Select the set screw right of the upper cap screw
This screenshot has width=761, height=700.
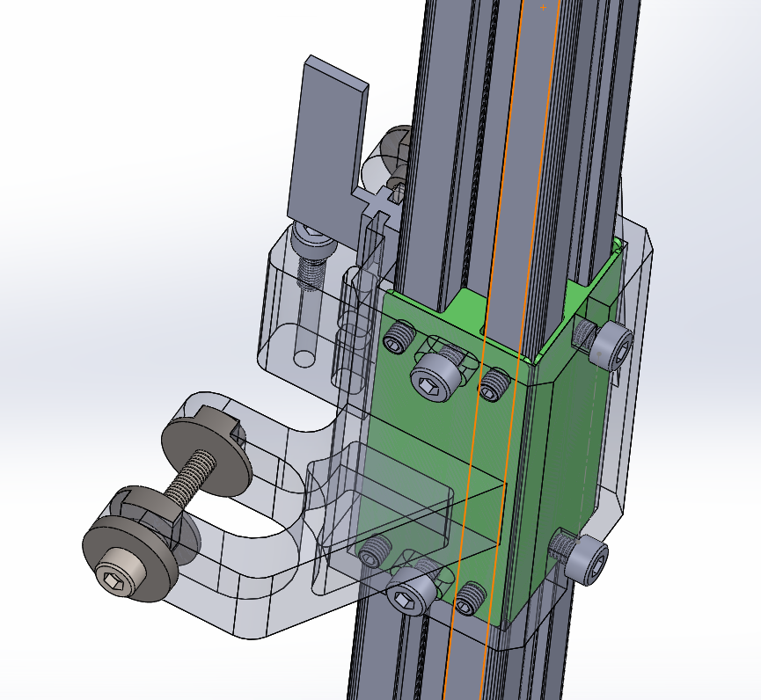(x=494, y=384)
